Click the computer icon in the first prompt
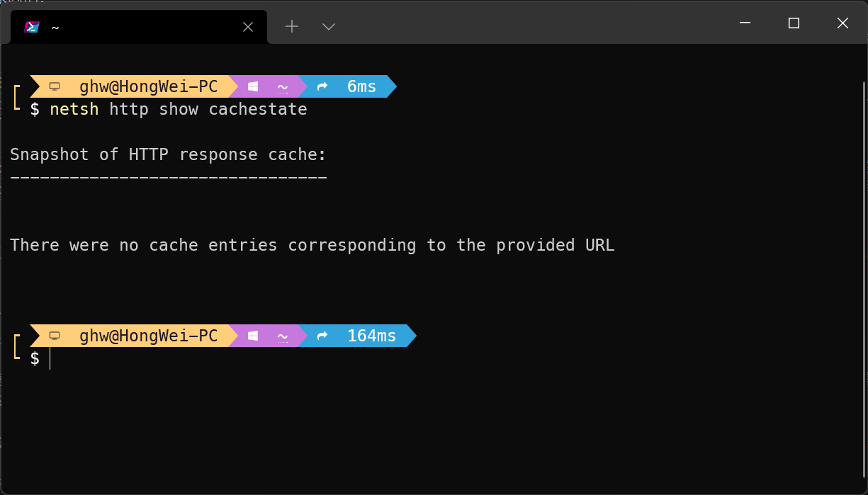868x495 pixels. (55, 86)
